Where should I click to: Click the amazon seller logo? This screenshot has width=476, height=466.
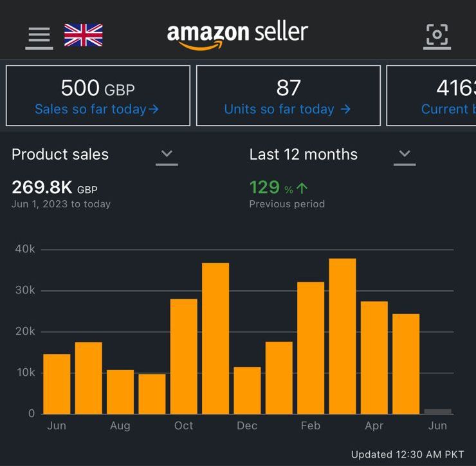(237, 36)
